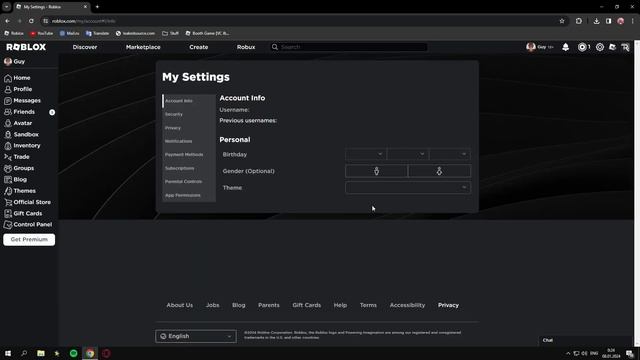640x360 pixels.
Task: Open the notifications bell
Action: tap(565, 47)
